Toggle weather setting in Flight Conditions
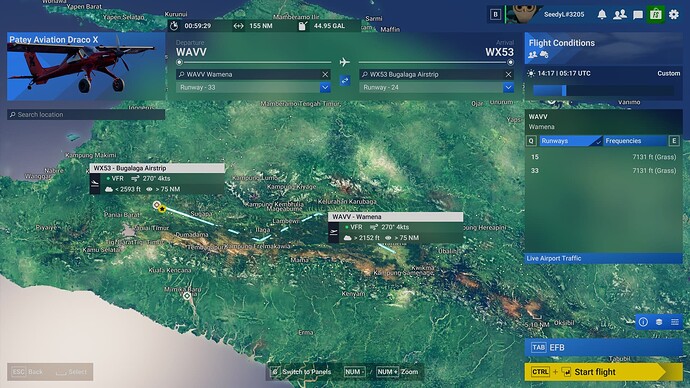The width and height of the screenshot is (690, 388). [x=544, y=55]
